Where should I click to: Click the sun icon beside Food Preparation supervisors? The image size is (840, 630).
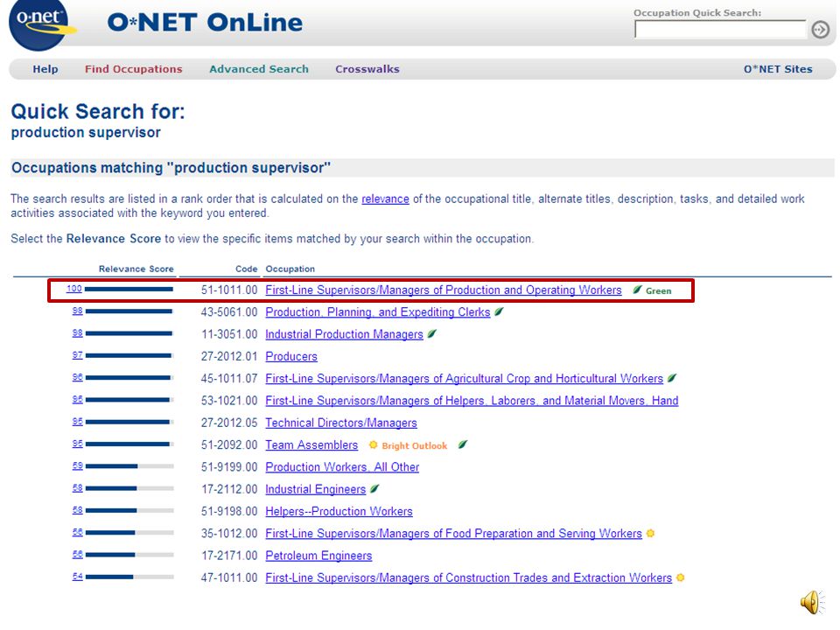click(x=650, y=533)
